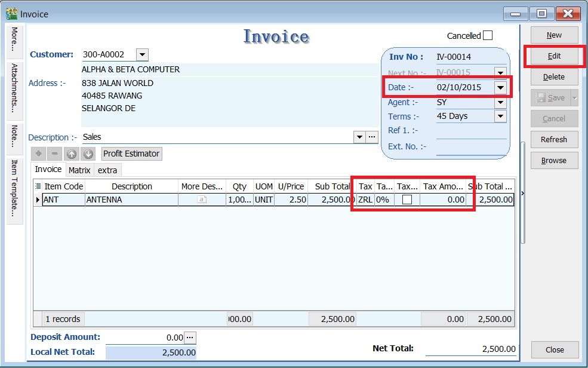Expand the Terms dropdown showing 45 Days
Viewport: 588px width, 368px height.
click(x=500, y=116)
